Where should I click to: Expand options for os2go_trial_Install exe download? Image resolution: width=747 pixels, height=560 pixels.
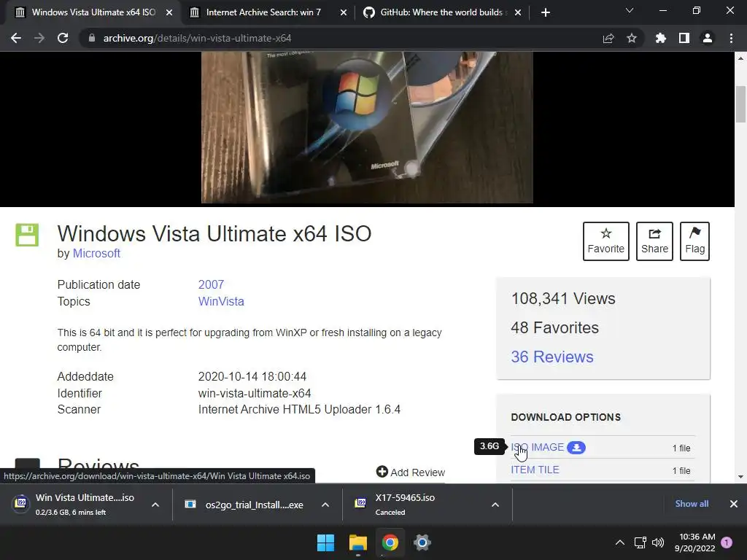click(x=325, y=505)
